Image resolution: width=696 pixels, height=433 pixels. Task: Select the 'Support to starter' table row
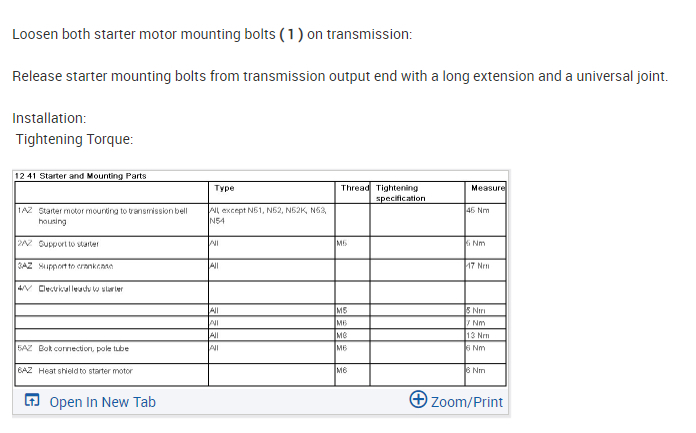[x=68, y=243]
